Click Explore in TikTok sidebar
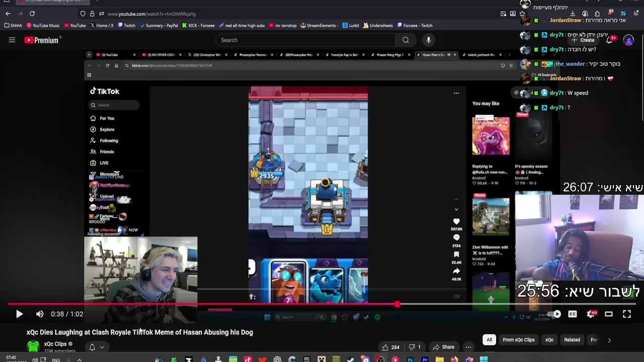The image size is (644, 362). (103, 129)
